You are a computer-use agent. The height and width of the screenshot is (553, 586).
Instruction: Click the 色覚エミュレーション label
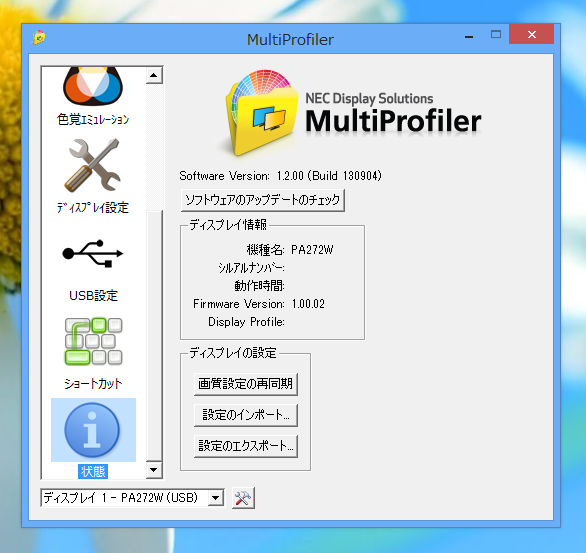(x=93, y=119)
